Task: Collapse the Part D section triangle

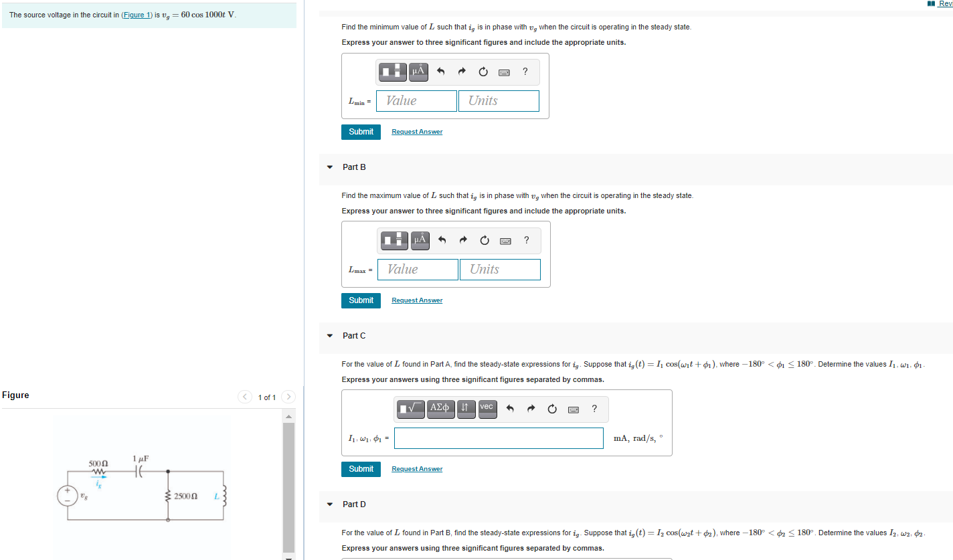Action: click(x=329, y=504)
